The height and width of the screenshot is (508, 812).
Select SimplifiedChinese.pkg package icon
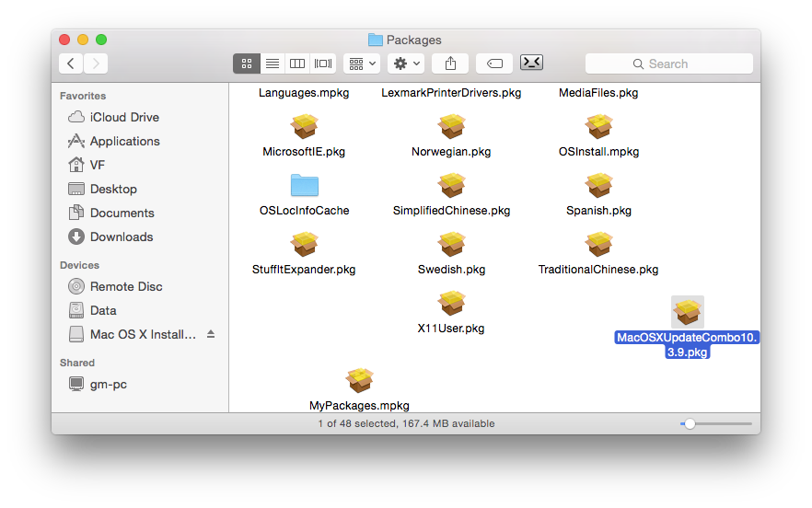[x=451, y=185]
